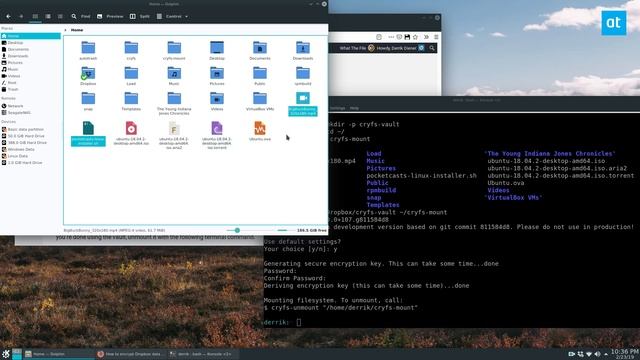The height and width of the screenshot is (360, 640).
Task: Click the bookmark star in browser toolbar
Action: (416, 37)
